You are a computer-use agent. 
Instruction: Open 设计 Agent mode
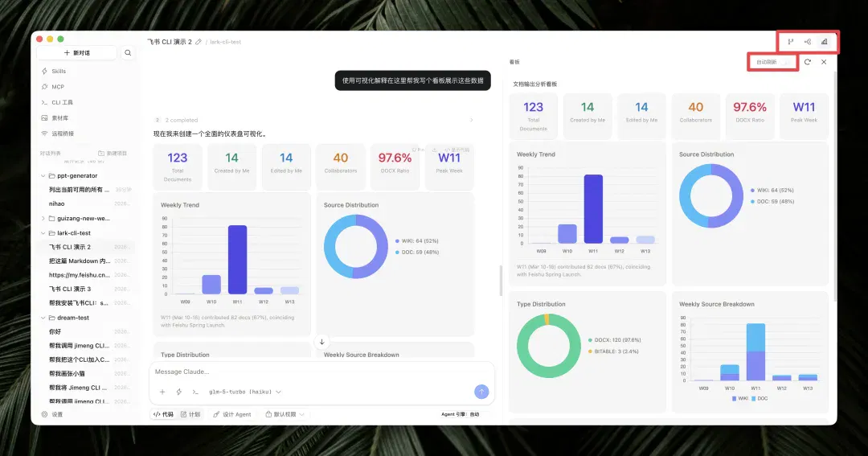(232, 414)
